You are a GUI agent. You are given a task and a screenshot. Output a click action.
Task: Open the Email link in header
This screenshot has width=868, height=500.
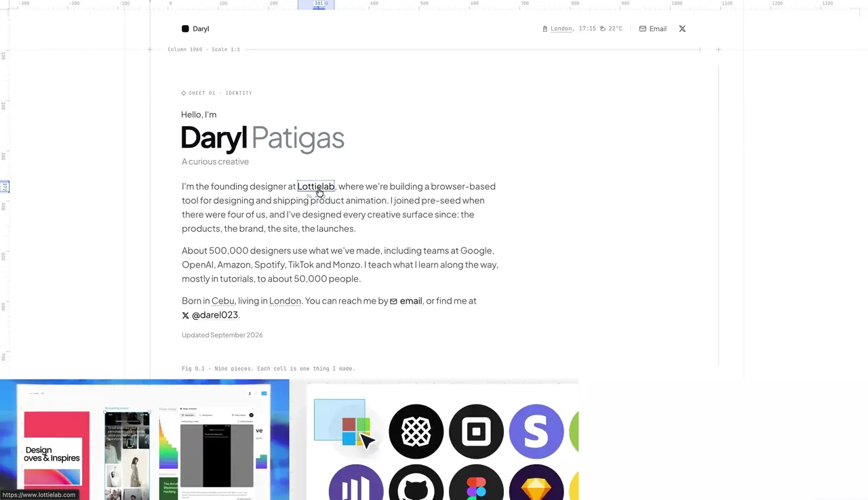pos(652,29)
